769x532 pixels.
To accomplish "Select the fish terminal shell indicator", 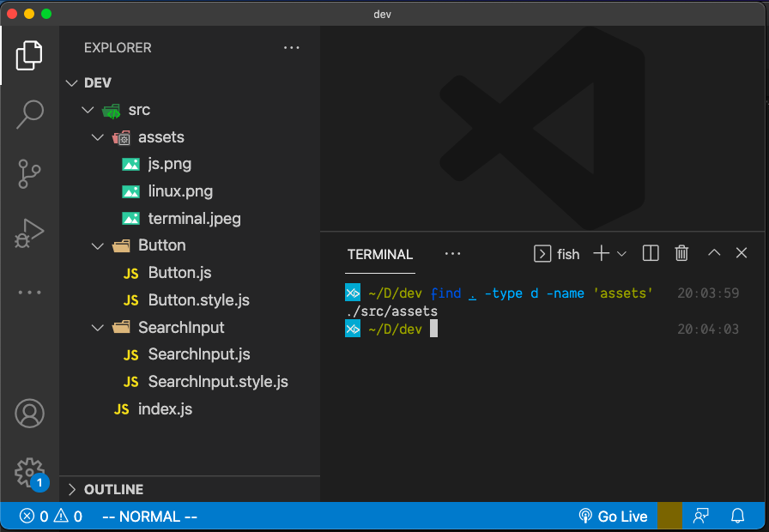I will point(557,254).
